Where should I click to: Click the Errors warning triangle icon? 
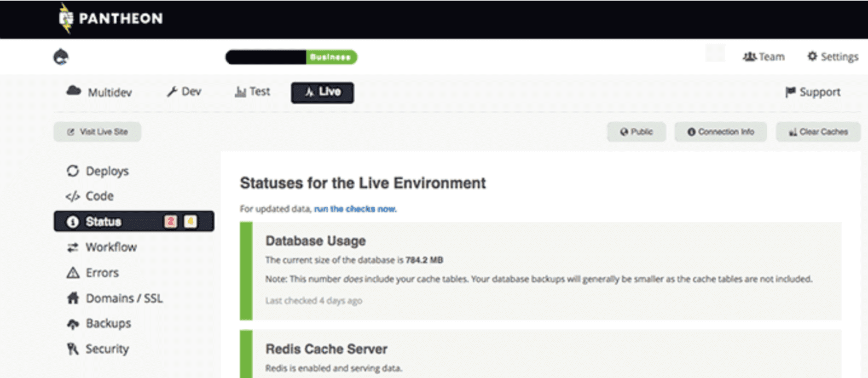tap(73, 273)
